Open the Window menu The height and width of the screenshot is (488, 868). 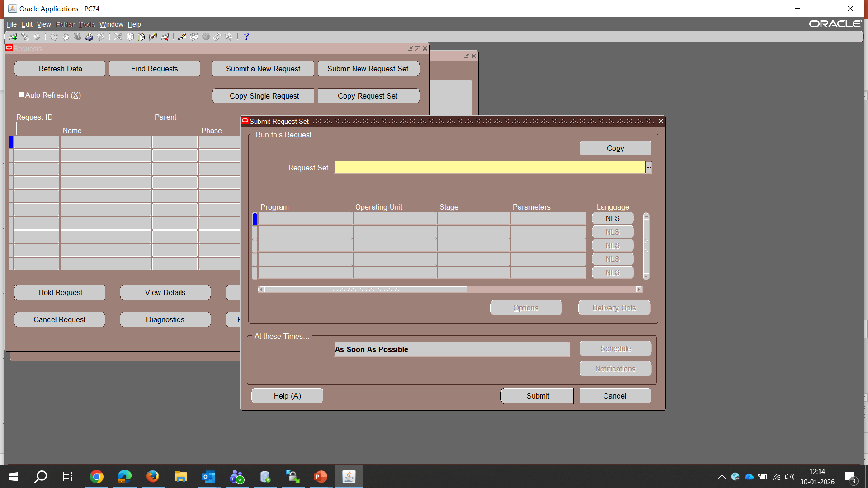point(111,24)
